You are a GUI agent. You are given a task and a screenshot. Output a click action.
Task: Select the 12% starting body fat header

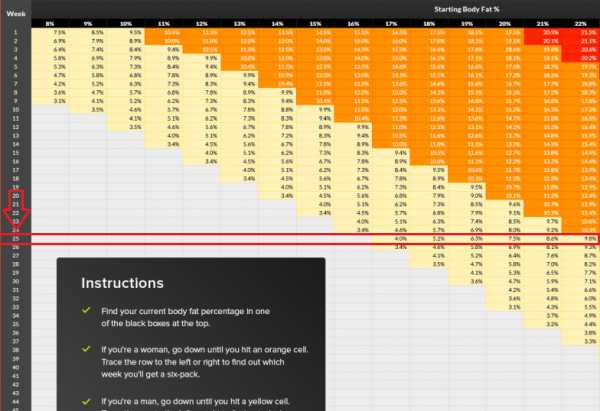point(202,24)
